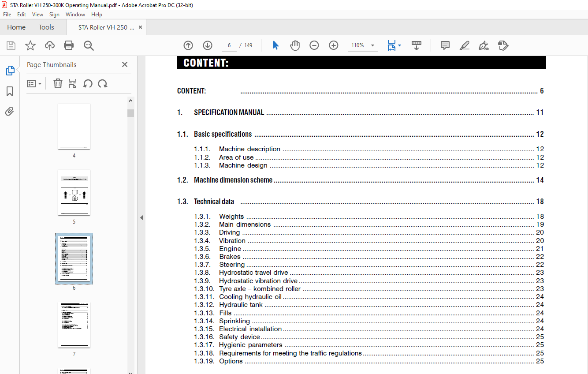Viewport: 588px width, 374px height.
Task: Select the highlight text pen tool
Action: (465, 45)
